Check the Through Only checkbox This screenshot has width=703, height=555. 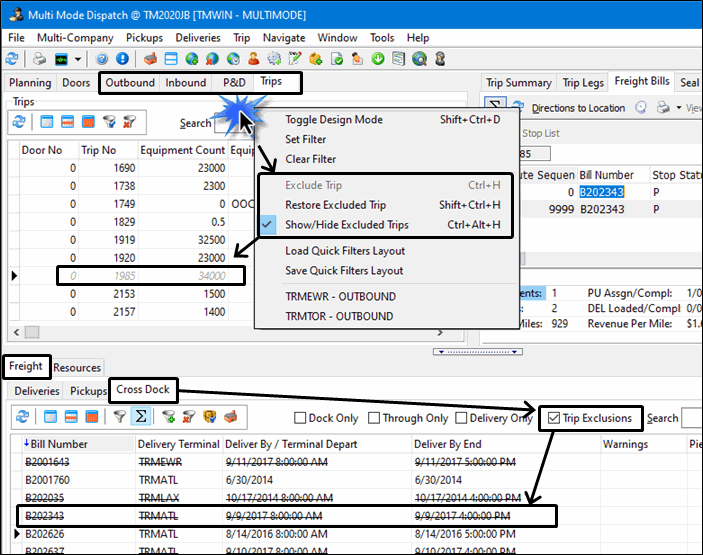click(x=374, y=418)
